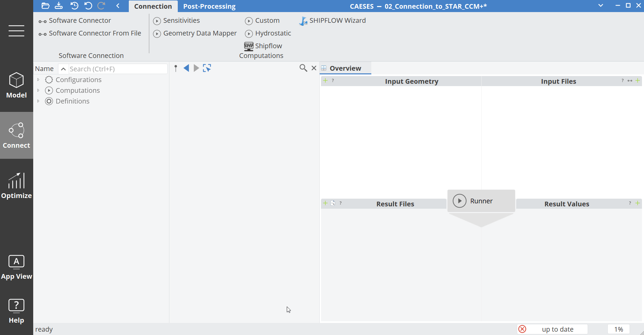
Task: Collapse ribbon with the left chevron
Action: click(x=118, y=6)
